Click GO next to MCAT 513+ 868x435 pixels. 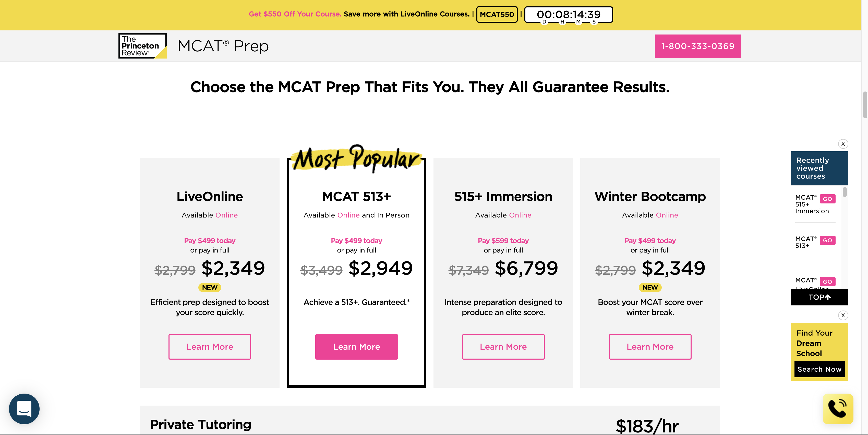tap(827, 241)
